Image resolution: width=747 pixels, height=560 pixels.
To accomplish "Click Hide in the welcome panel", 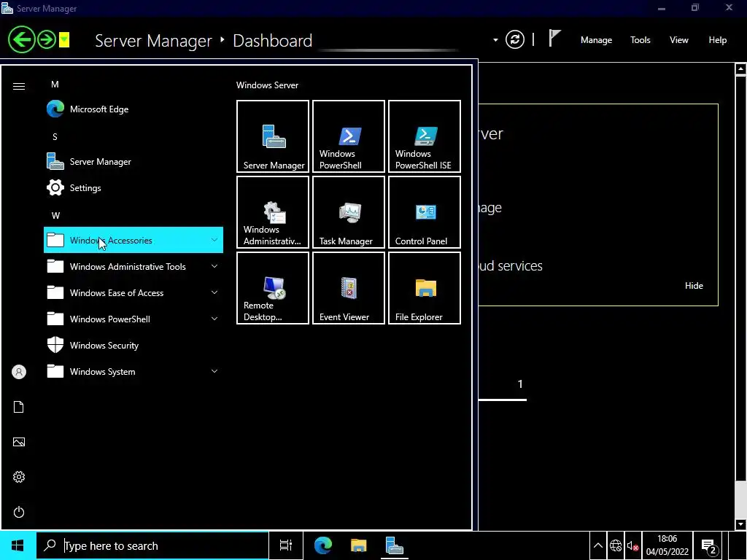I will click(694, 286).
